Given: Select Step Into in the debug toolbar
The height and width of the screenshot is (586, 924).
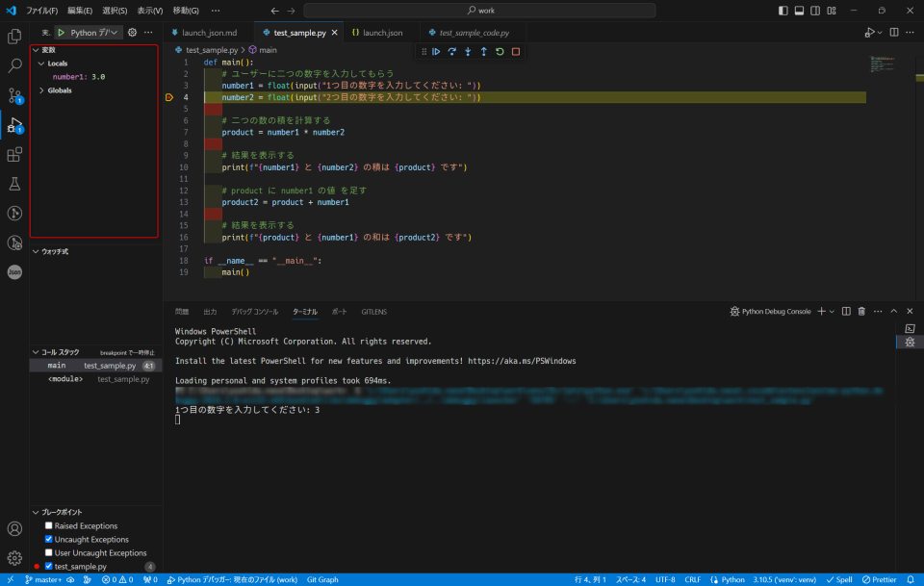Looking at the screenshot, I should coord(468,51).
